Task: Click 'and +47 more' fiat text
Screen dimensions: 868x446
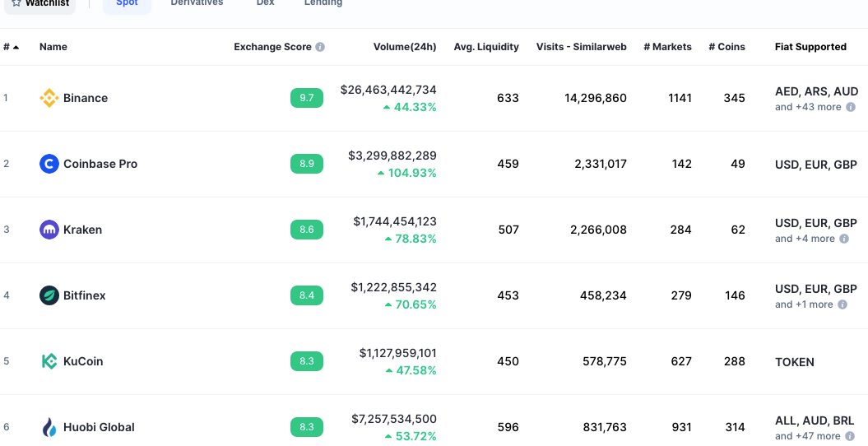Action: coord(808,436)
